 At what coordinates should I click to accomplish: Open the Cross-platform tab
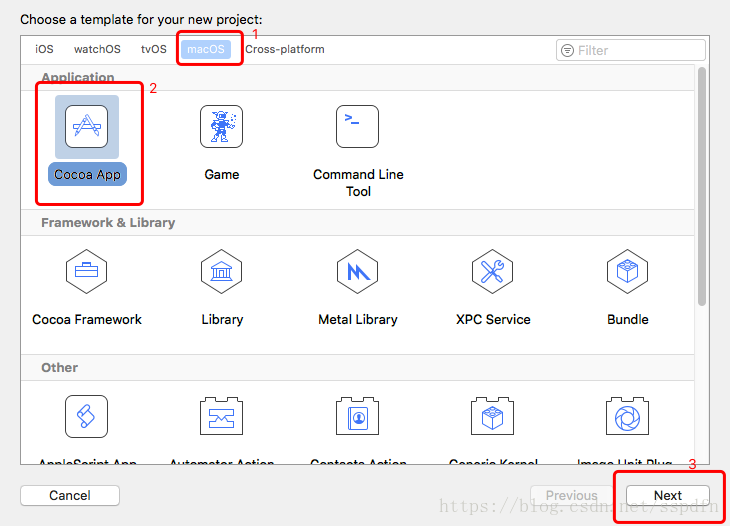pyautogui.click(x=285, y=49)
